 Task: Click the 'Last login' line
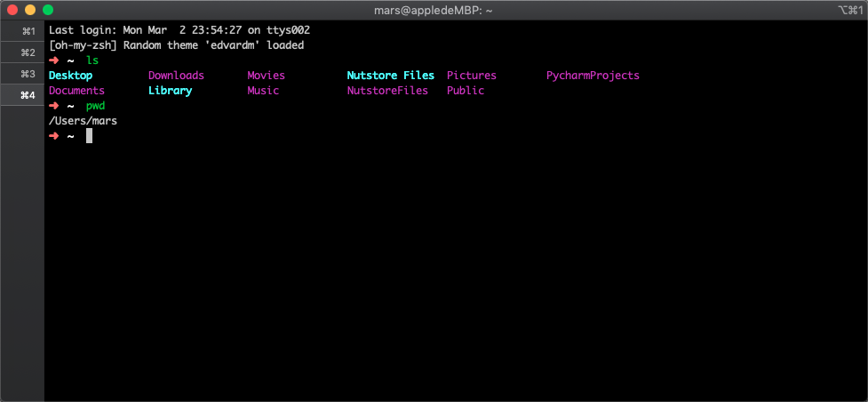[179, 30]
